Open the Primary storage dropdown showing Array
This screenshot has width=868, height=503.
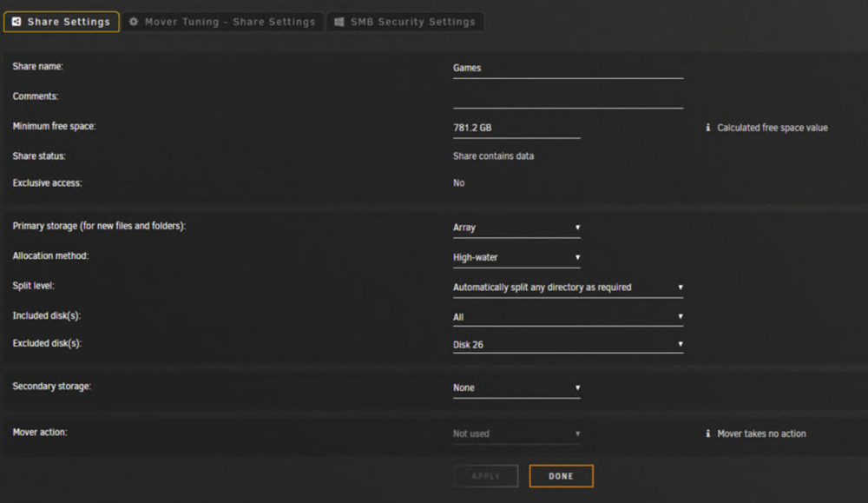516,228
